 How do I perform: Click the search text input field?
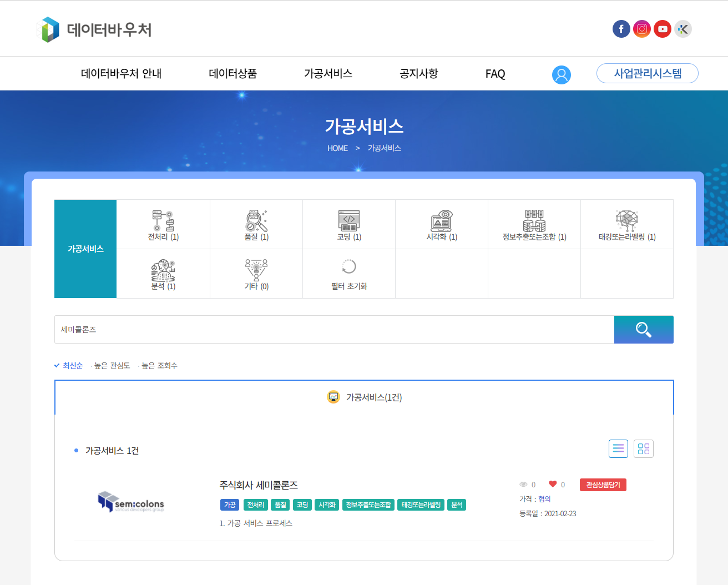point(334,330)
